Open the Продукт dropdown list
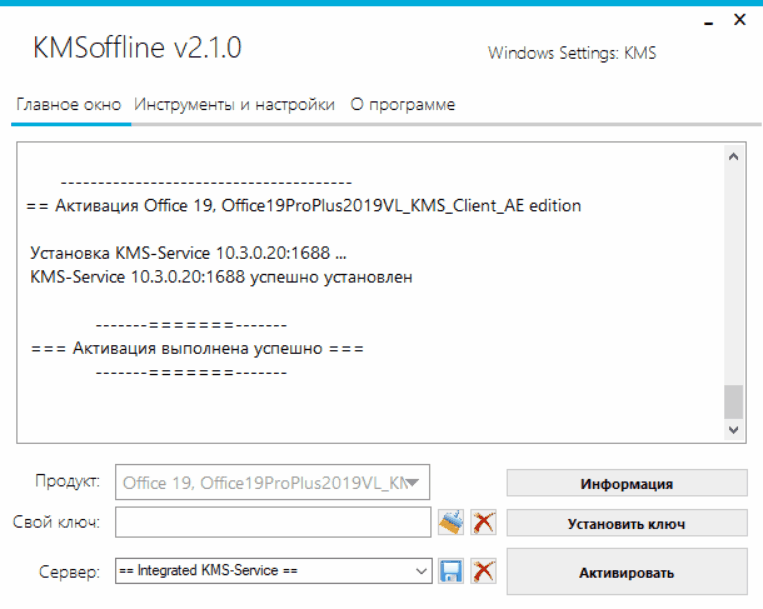 [x=415, y=484]
